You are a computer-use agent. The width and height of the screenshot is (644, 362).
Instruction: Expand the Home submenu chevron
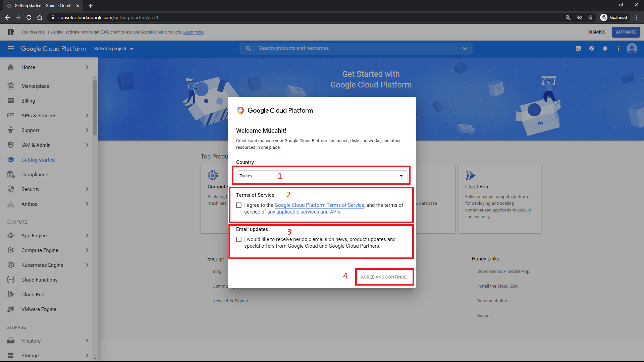(87, 67)
